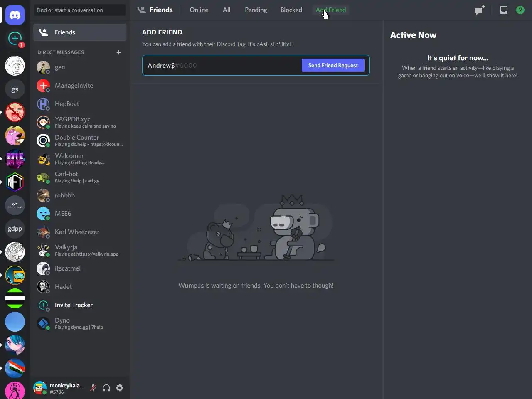Open the plain blue circle server icon
Screen dimensions: 532x399
(x=15, y=322)
